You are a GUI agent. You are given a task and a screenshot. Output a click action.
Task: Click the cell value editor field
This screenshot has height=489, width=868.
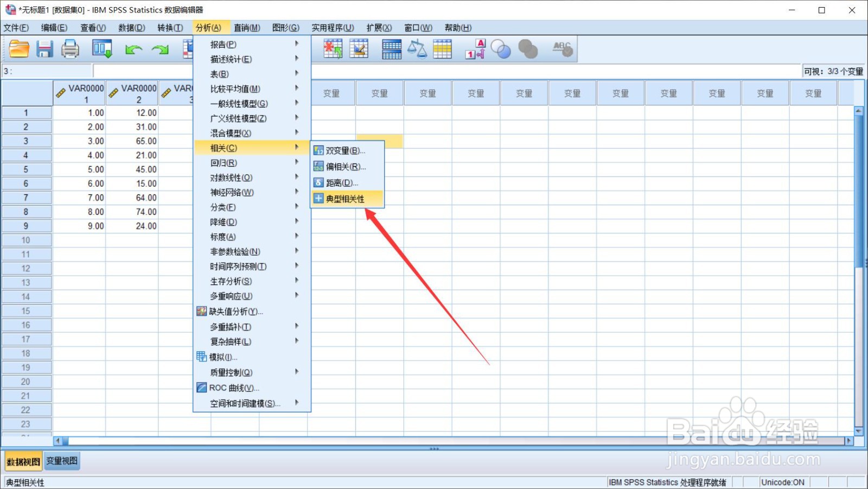point(448,71)
